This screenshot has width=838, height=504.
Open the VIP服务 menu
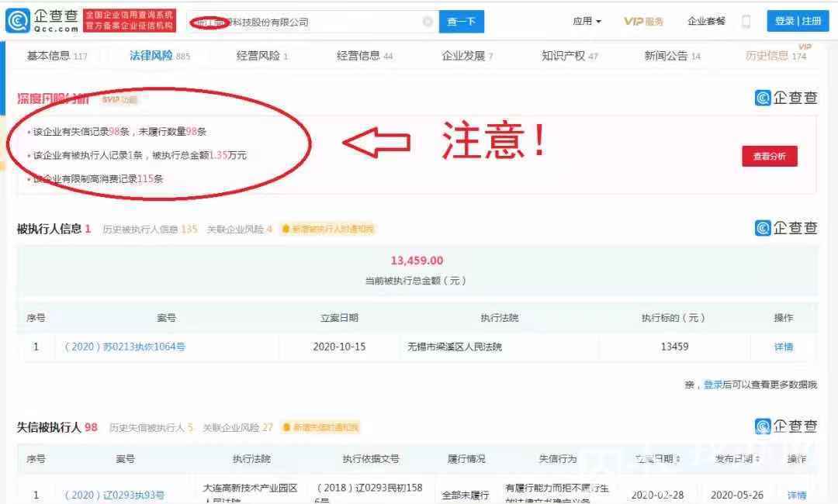pyautogui.click(x=643, y=22)
